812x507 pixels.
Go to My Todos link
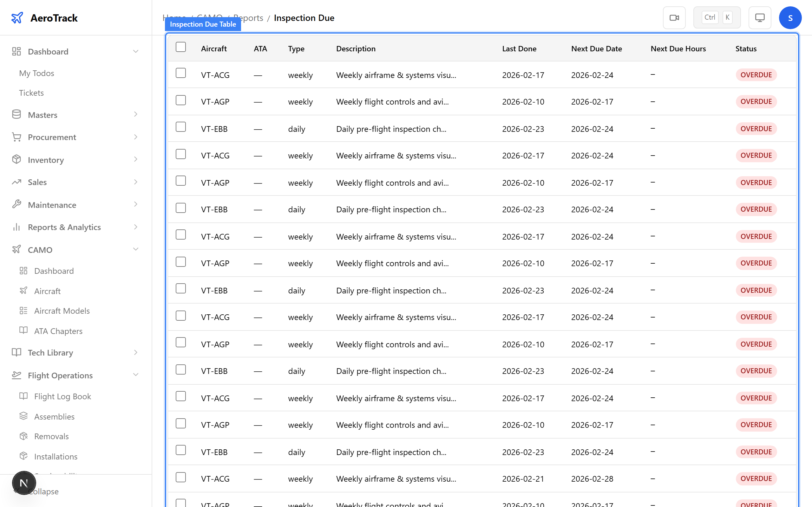tap(36, 73)
